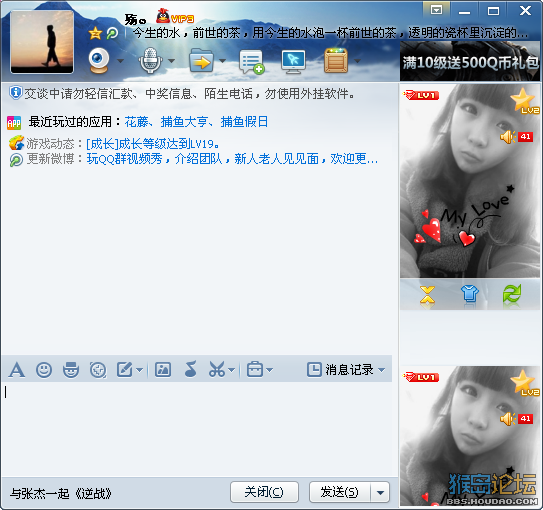Screen dimensions: 543x510
Task: Click inside the message input box
Action: click(x=197, y=429)
